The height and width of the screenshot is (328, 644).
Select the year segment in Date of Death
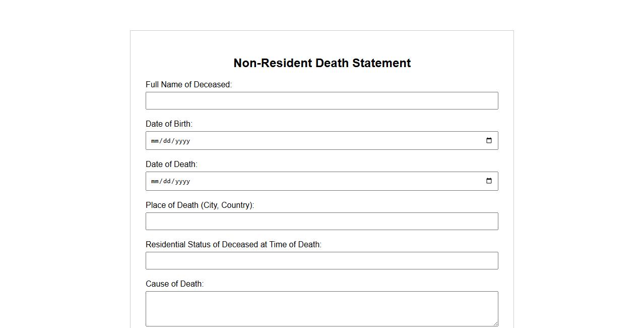(x=182, y=182)
